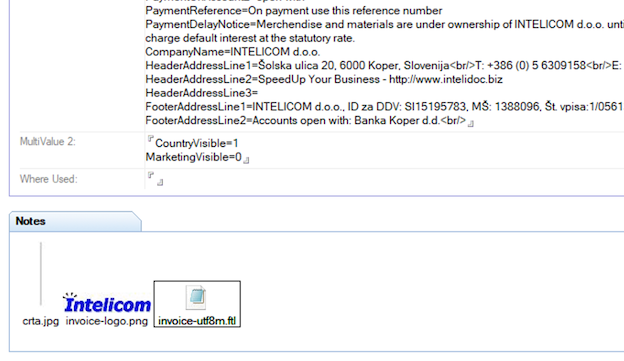The height and width of the screenshot is (361, 624).
Task: Click the 'CompanyName=INTELICOM d.o.o.' line
Action: [x=232, y=52]
